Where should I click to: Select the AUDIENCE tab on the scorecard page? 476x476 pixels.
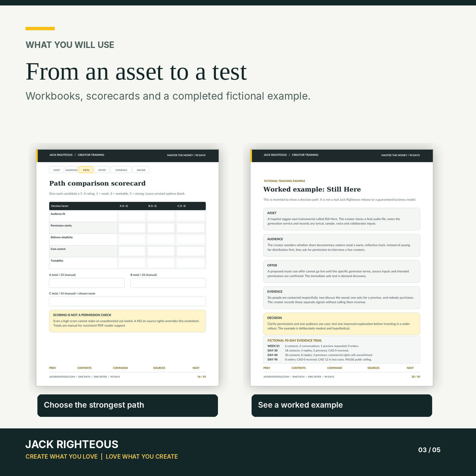(x=71, y=170)
